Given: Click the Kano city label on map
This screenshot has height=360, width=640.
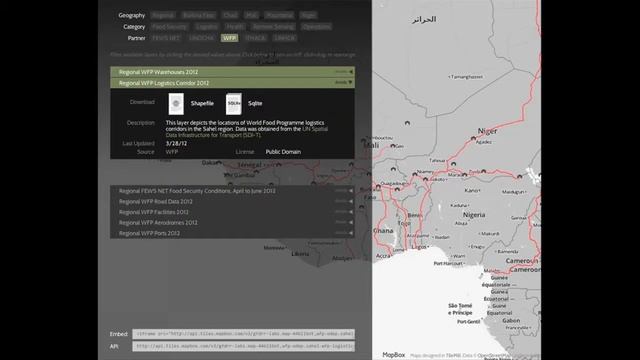Looking at the screenshot, I should pyautogui.click(x=471, y=191).
